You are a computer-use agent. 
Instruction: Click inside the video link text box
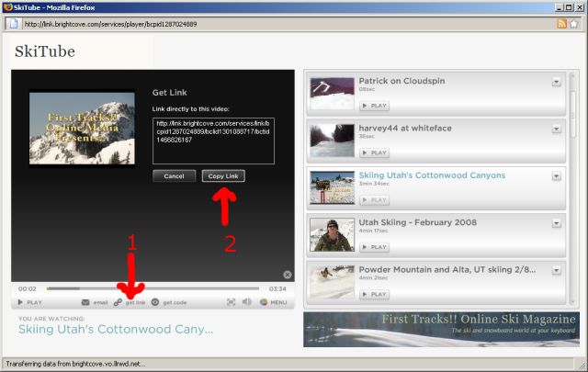click(x=213, y=141)
